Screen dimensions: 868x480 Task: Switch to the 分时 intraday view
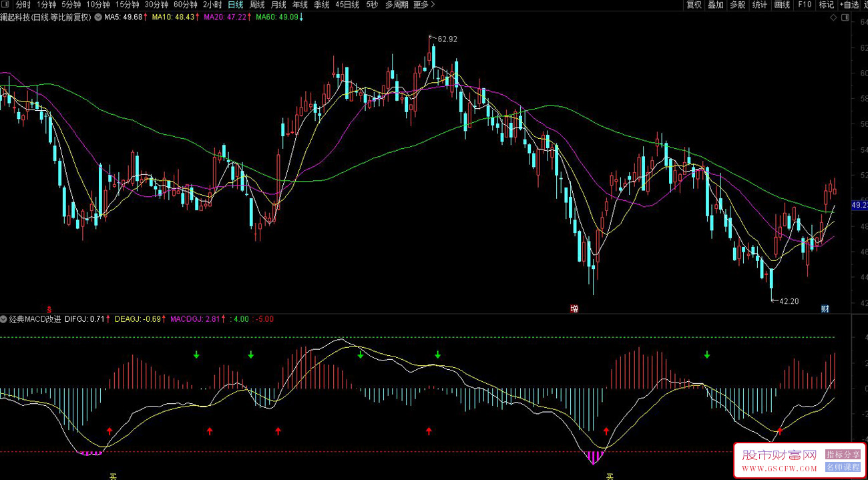pos(23,5)
